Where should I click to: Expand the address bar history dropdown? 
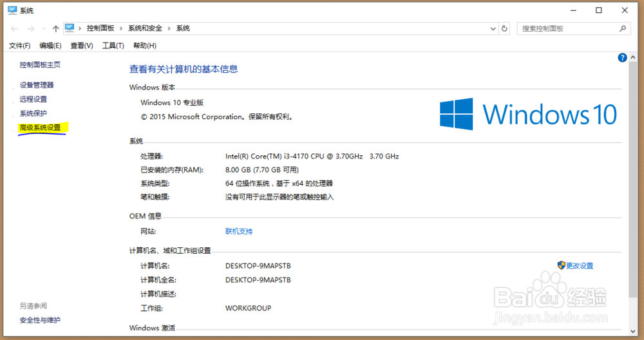[493, 29]
